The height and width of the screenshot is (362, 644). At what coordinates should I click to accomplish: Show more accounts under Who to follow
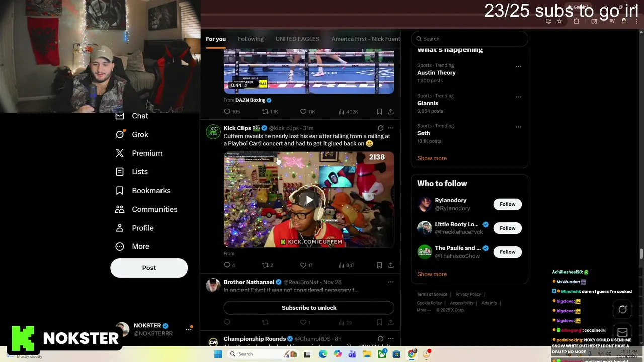pyautogui.click(x=432, y=274)
